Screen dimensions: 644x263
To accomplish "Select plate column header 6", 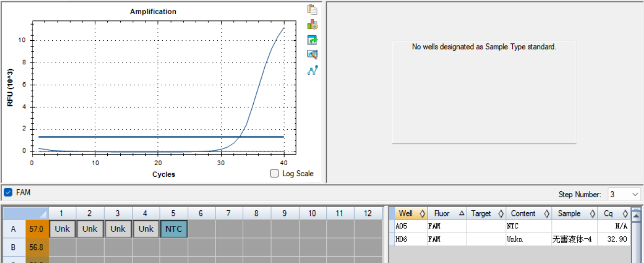I will tap(201, 213).
